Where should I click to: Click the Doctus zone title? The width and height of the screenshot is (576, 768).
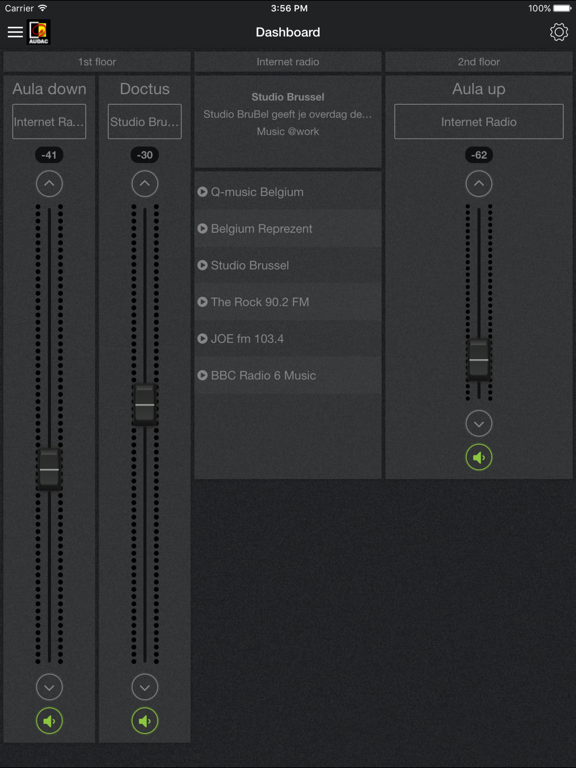[144, 89]
